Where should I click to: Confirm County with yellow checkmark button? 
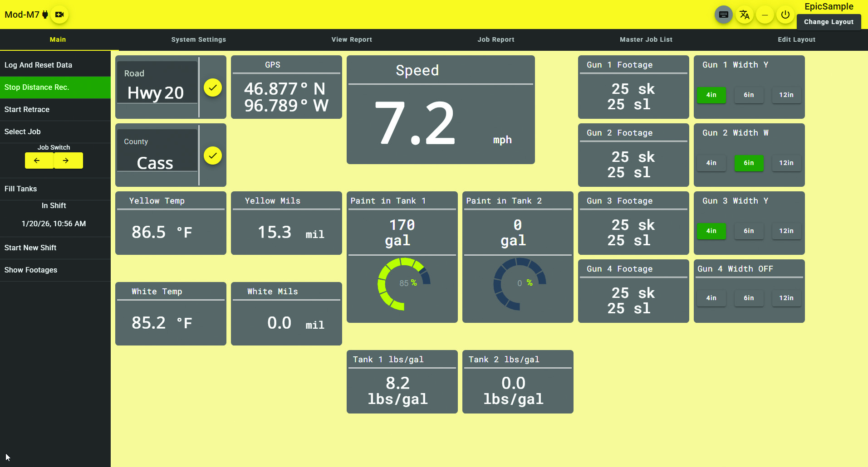pos(212,156)
